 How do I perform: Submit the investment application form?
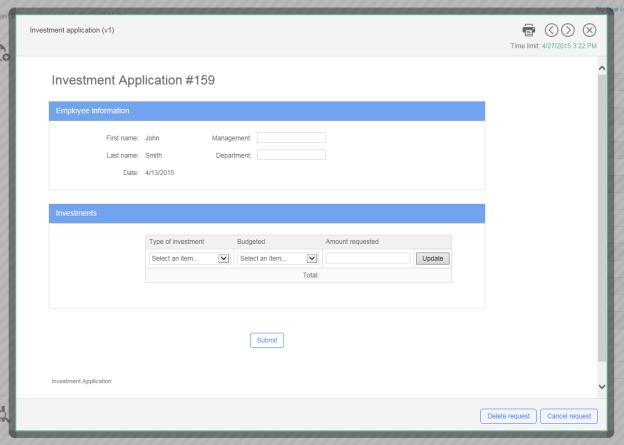[267, 340]
